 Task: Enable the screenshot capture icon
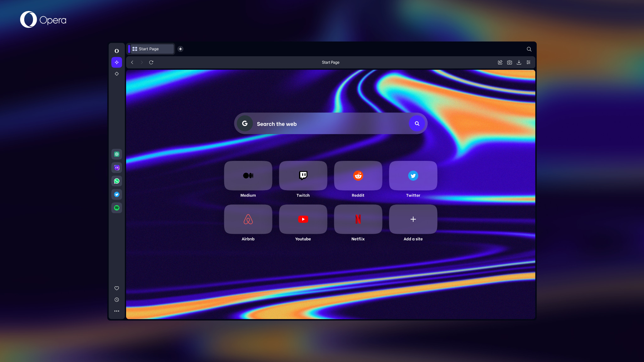coord(509,62)
